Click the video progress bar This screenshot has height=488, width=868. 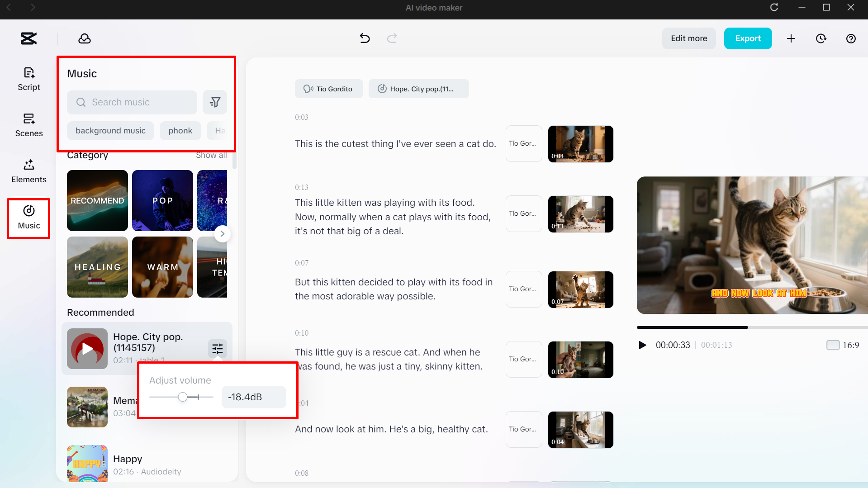point(752,327)
